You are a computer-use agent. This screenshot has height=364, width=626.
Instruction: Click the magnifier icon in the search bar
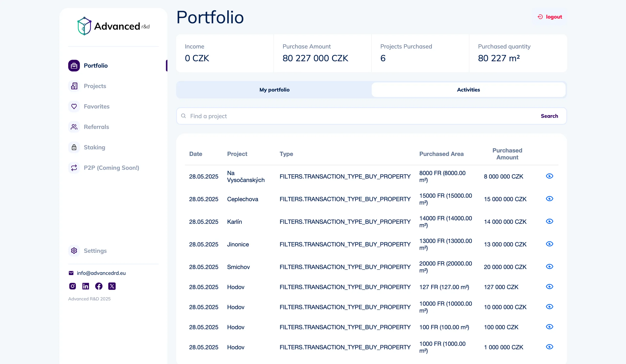pos(184,116)
